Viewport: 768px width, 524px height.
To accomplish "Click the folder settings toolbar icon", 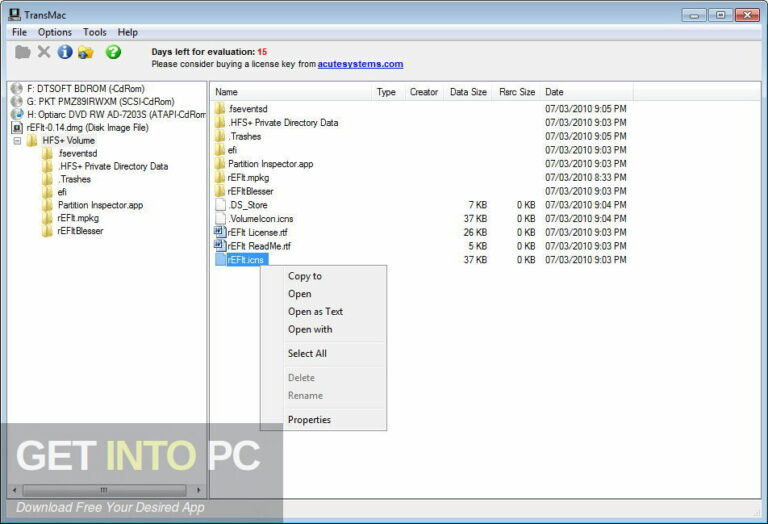I will coord(86,52).
